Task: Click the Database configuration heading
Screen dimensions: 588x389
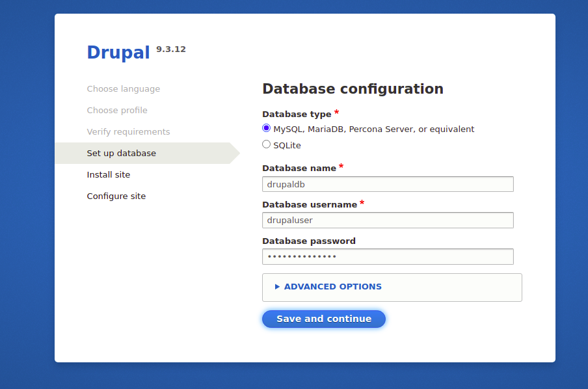Action: [x=353, y=89]
